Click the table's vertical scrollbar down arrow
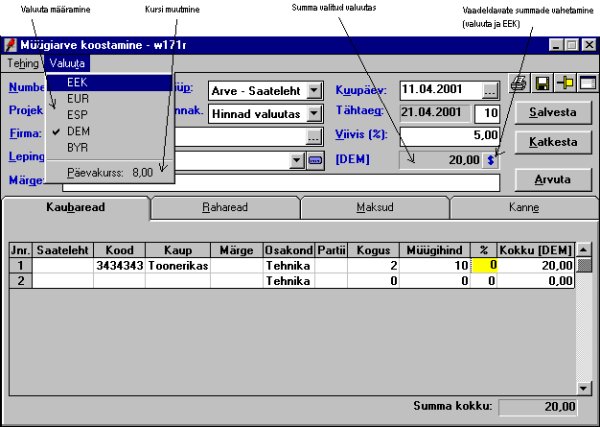This screenshot has height=427, width=600. coord(585,387)
